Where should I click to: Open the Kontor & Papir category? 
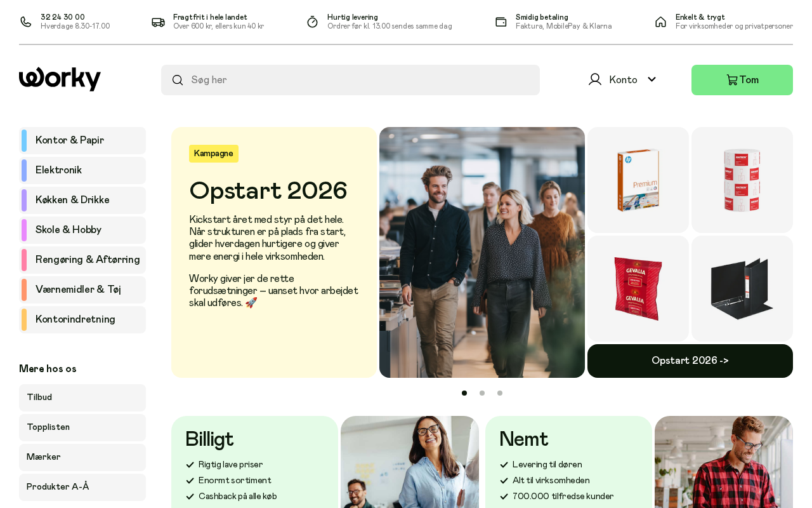point(82,140)
